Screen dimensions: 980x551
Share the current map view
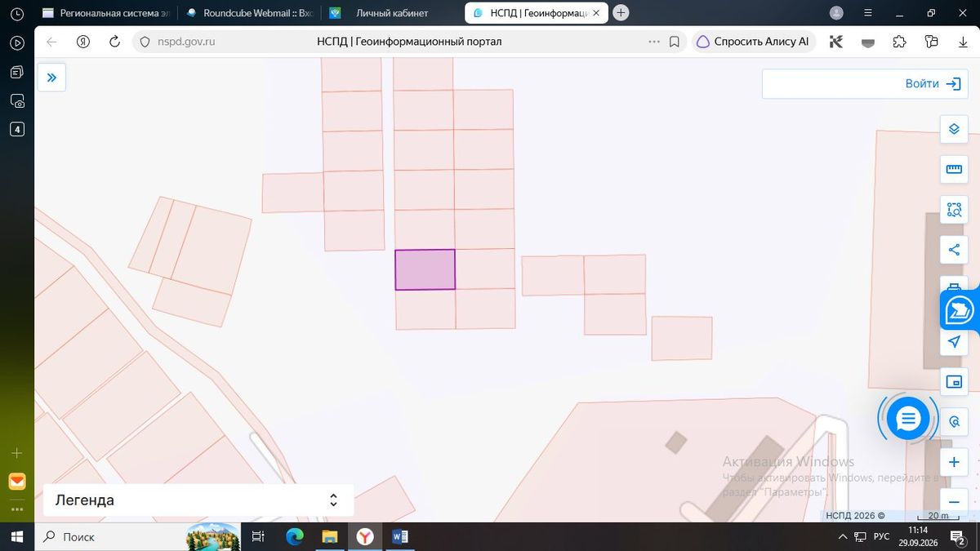pos(954,250)
